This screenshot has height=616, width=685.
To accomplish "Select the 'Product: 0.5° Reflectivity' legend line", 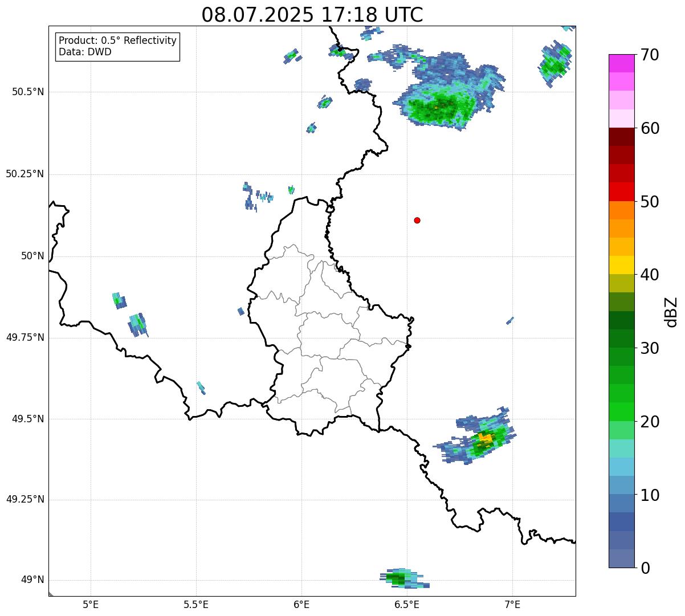I will tap(117, 41).
